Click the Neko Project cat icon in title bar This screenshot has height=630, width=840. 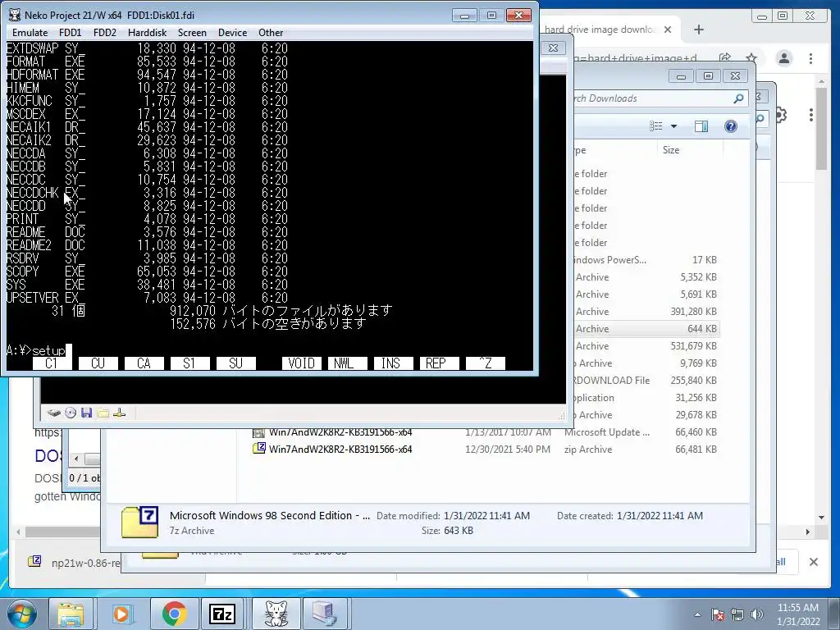pyautogui.click(x=15, y=15)
